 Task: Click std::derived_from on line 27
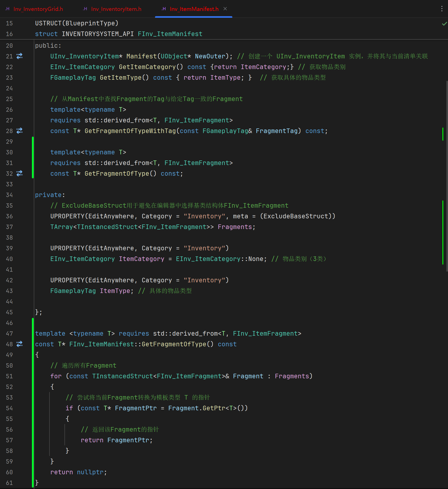point(117,120)
